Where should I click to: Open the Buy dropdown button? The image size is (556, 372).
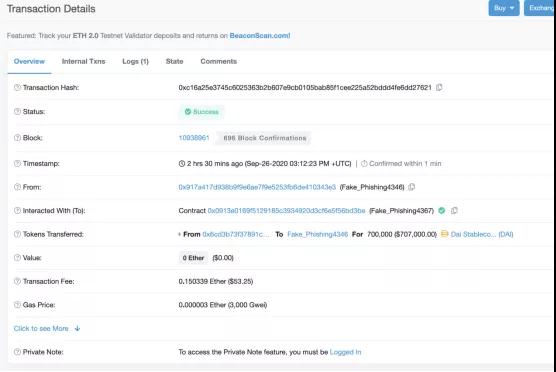pyautogui.click(x=504, y=8)
